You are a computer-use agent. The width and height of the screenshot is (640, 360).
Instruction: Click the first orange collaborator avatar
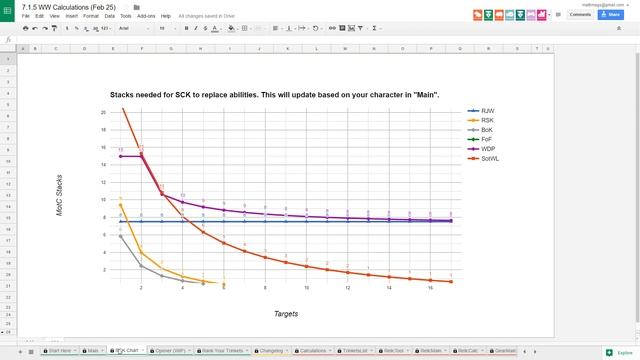(478, 15)
